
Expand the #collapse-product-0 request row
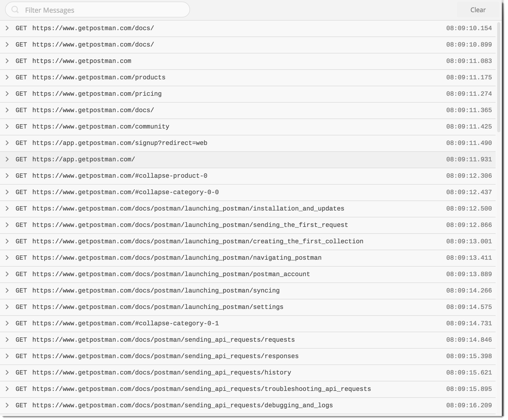click(x=7, y=176)
